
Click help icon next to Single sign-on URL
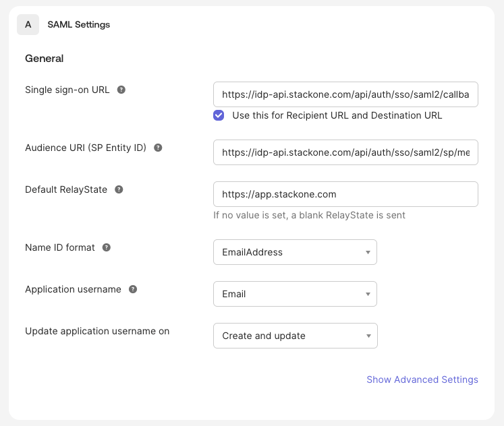[x=121, y=90]
